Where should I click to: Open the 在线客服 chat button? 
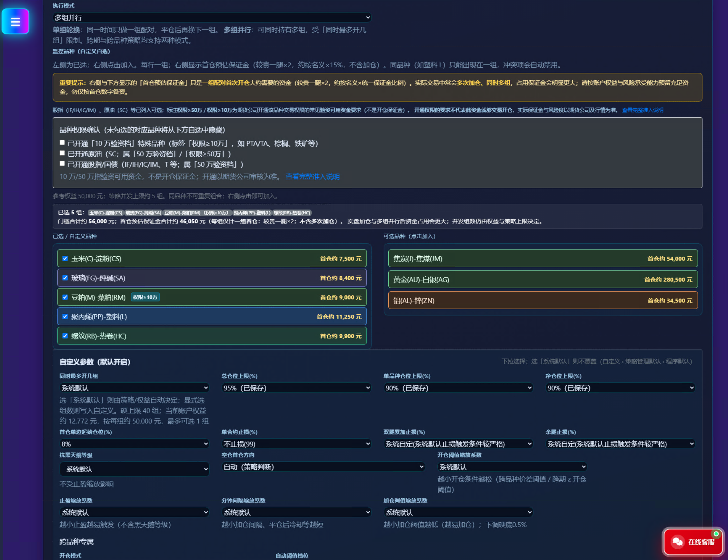point(693,542)
